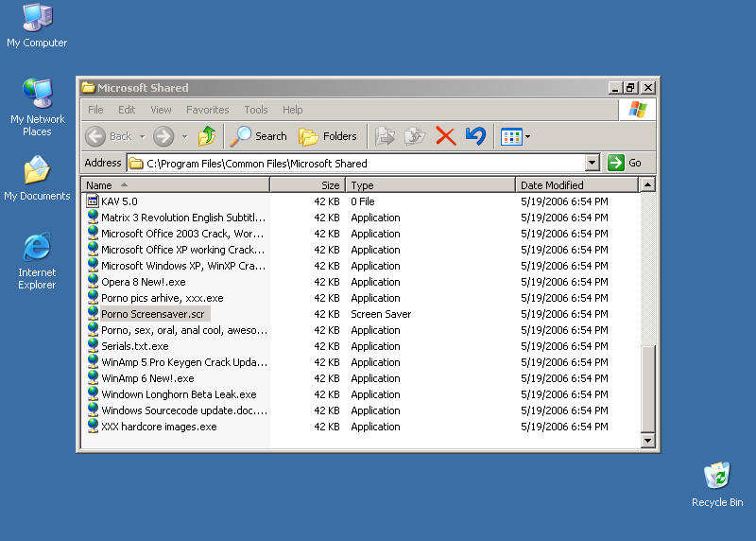Click the Move To toolbar icon
Screen dimensions: 756x541
tap(385, 136)
